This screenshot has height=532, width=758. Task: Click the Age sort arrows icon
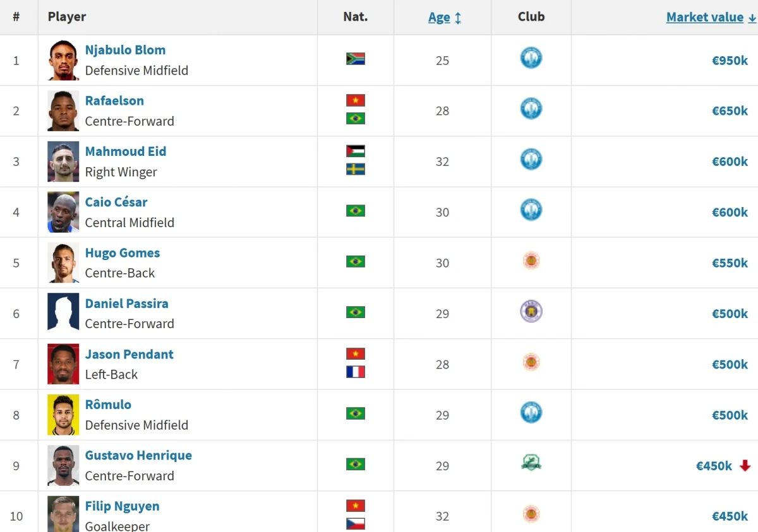pyautogui.click(x=458, y=18)
